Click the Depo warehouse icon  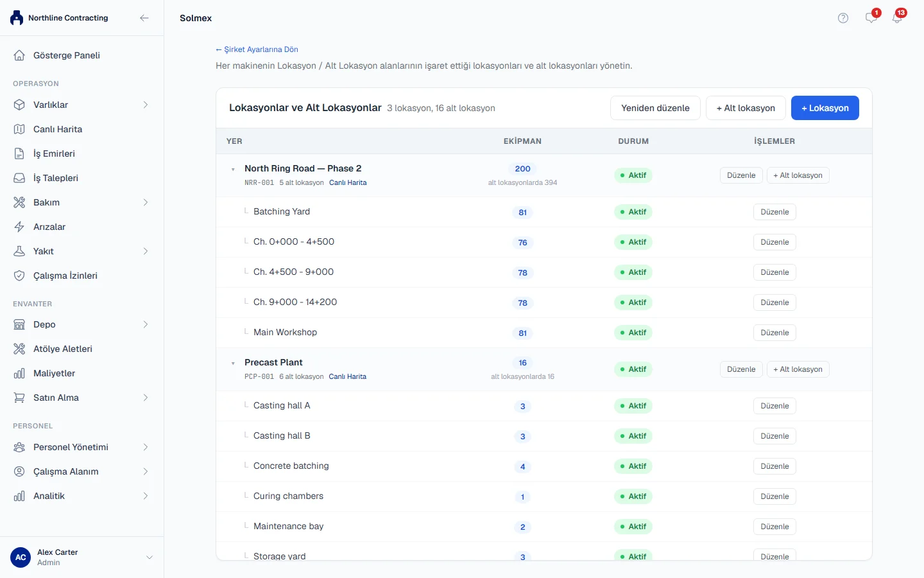pos(19,324)
